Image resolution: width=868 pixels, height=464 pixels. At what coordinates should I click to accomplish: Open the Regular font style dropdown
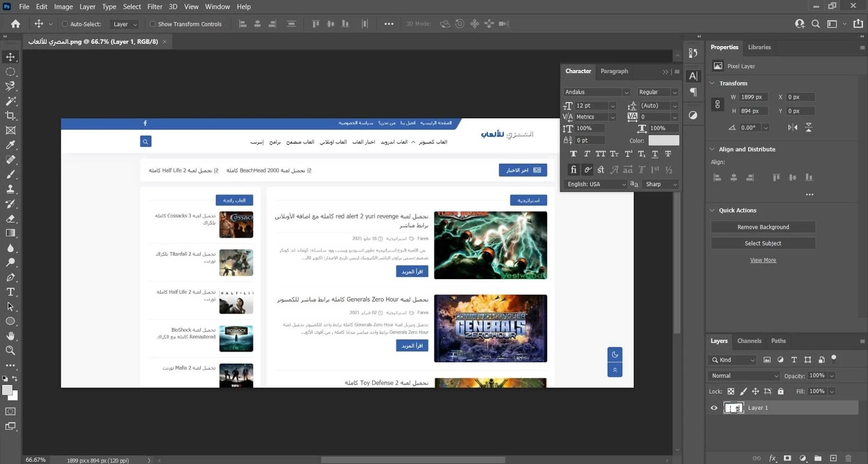[x=658, y=92]
